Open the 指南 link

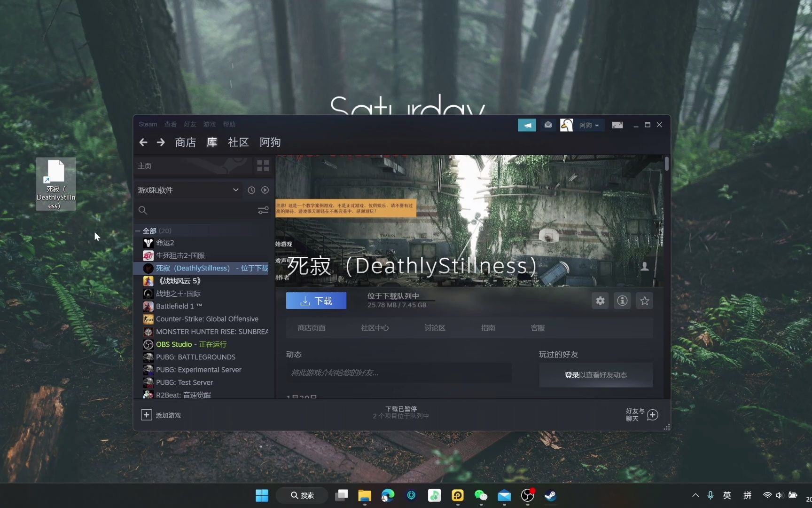(488, 328)
